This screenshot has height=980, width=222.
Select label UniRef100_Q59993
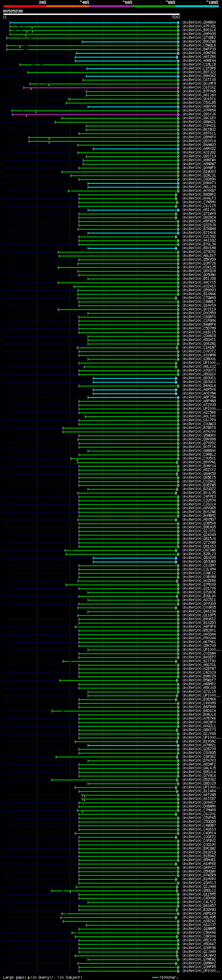pos(199,290)
